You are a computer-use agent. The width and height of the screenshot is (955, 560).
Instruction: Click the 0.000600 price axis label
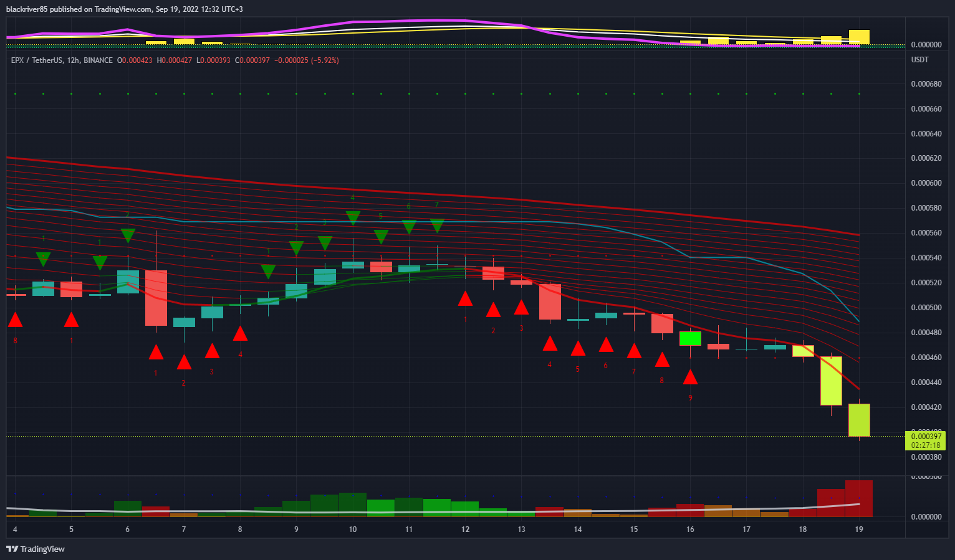(x=926, y=183)
